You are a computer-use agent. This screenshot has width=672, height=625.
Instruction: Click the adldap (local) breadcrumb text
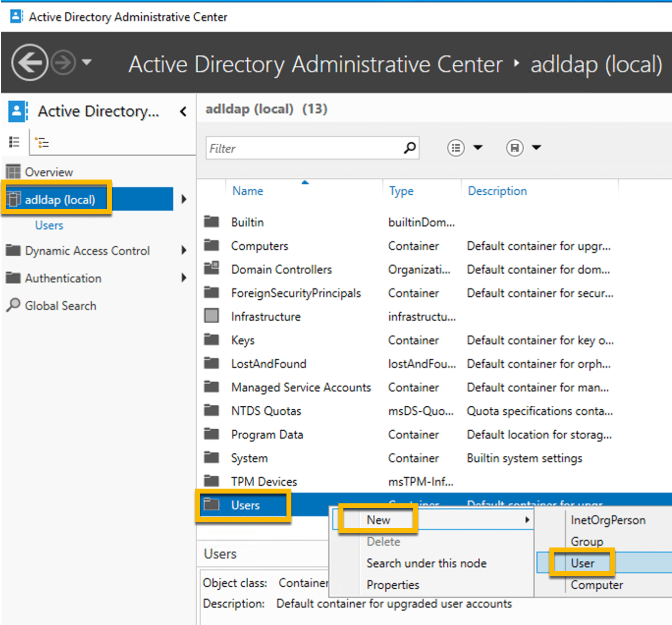[596, 65]
